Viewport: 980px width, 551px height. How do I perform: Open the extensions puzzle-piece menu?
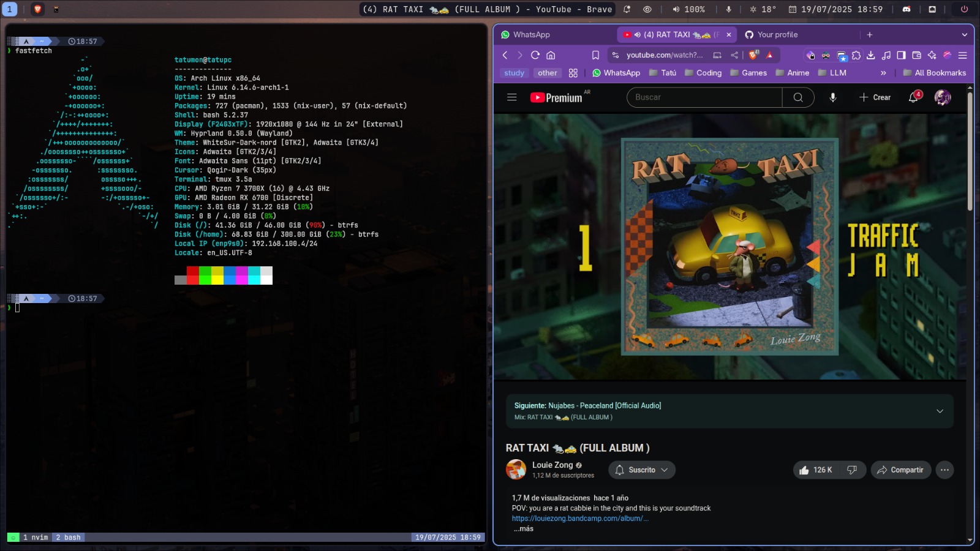856,55
